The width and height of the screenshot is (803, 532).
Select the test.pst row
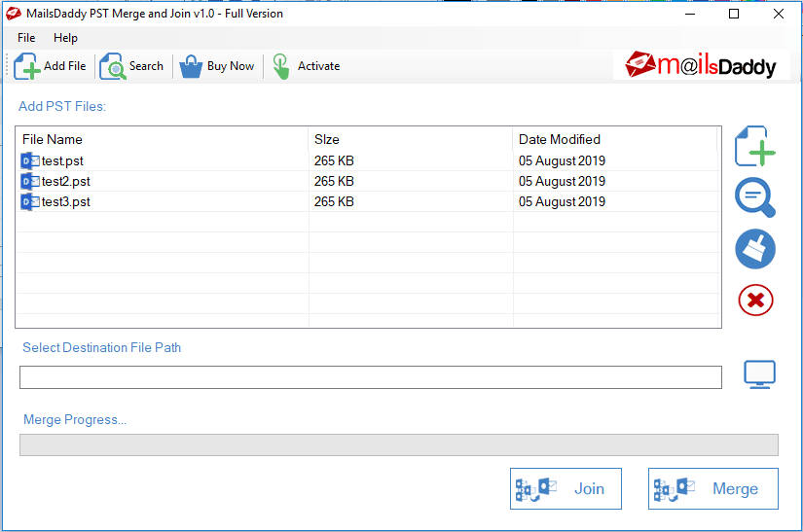click(367, 160)
